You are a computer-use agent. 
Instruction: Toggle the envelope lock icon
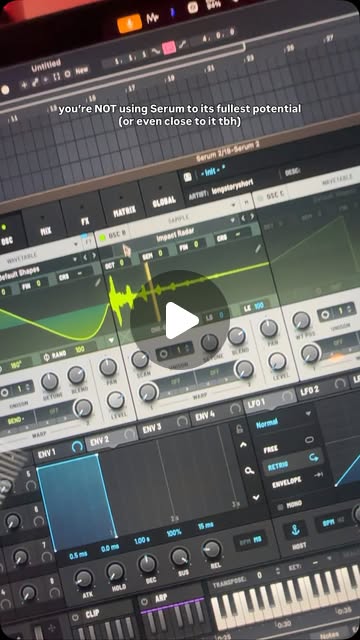coord(240,429)
